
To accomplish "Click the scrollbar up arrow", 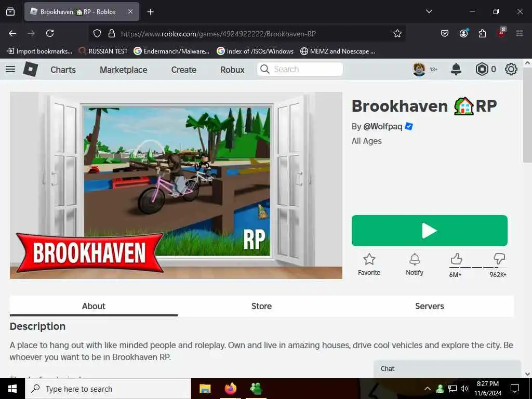I will (x=528, y=63).
